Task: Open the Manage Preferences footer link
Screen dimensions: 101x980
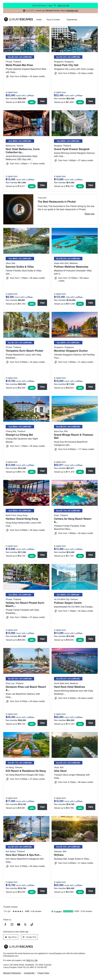Action: coord(12,973)
